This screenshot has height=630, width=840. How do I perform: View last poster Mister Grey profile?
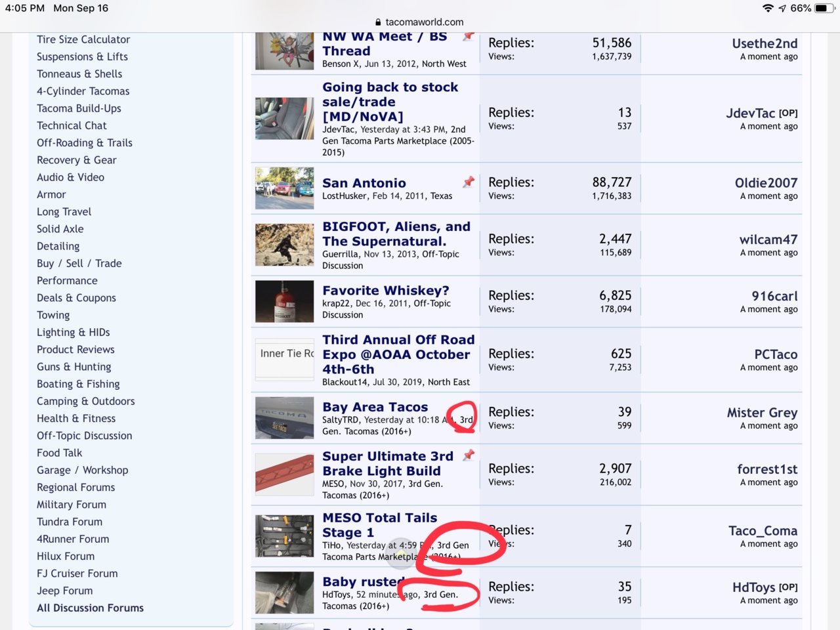pyautogui.click(x=762, y=413)
